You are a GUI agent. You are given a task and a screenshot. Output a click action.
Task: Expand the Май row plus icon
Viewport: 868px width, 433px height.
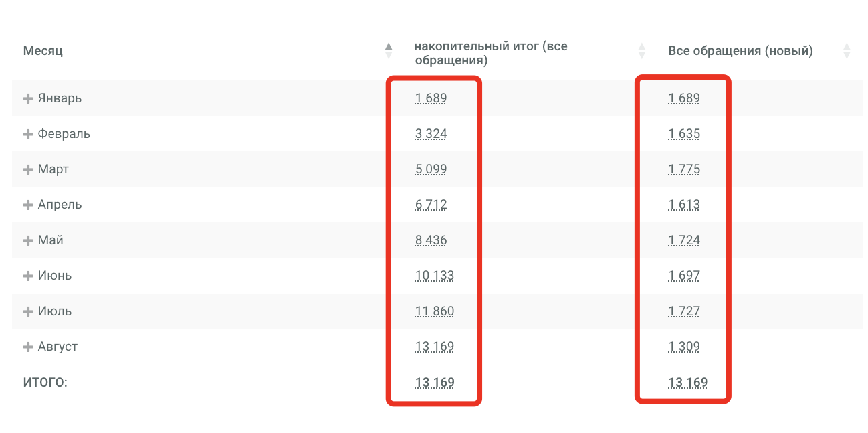pyautogui.click(x=28, y=240)
